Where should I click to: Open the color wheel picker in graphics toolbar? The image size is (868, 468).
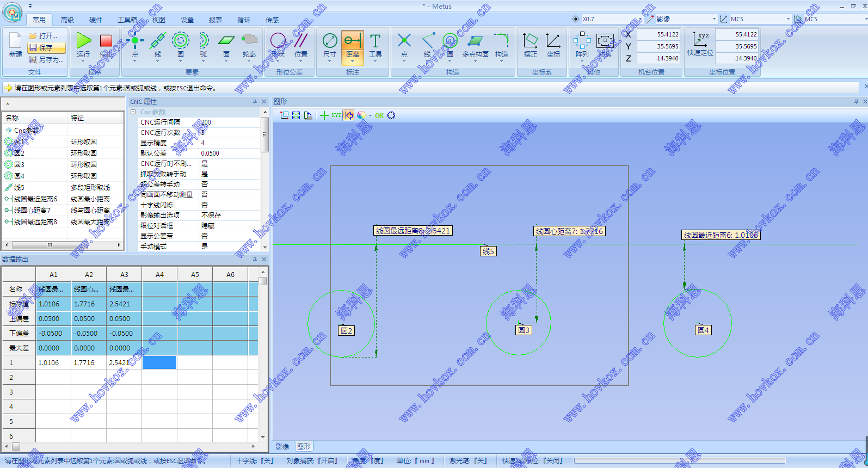[x=361, y=115]
